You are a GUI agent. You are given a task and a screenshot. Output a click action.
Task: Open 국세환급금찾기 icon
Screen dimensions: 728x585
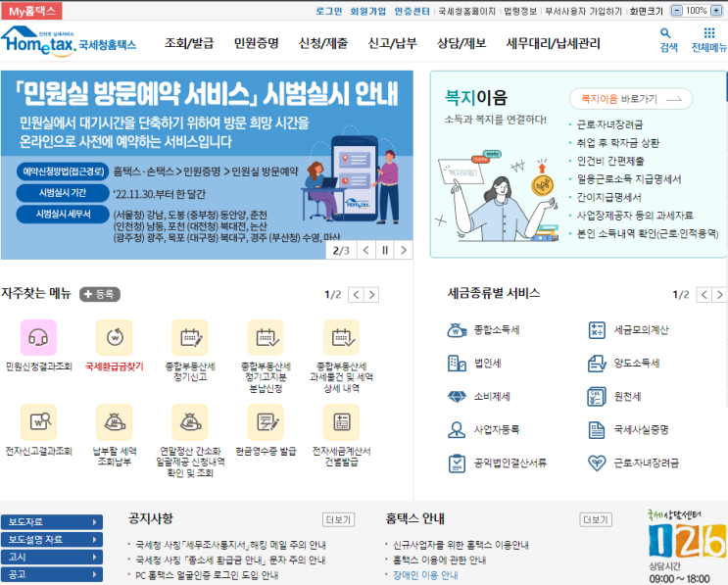[x=115, y=337]
